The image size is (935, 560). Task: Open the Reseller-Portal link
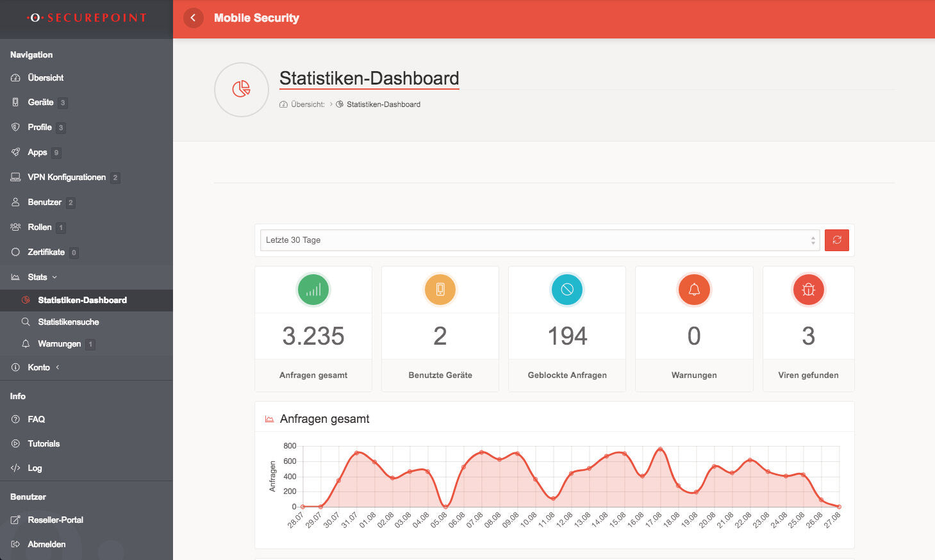(55, 520)
